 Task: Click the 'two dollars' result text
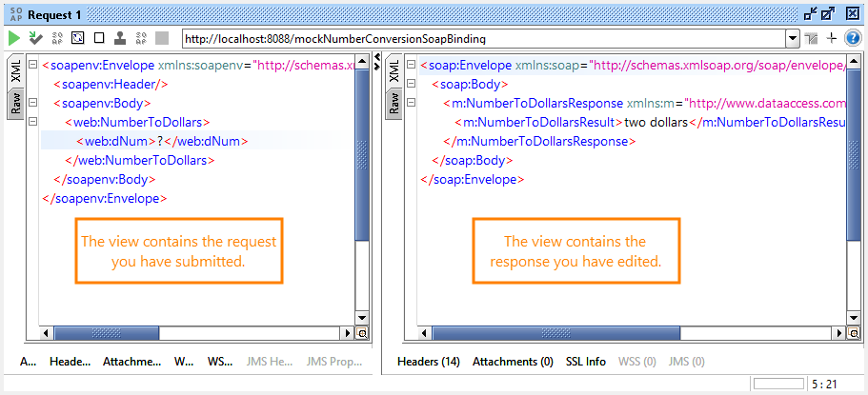tap(656, 122)
